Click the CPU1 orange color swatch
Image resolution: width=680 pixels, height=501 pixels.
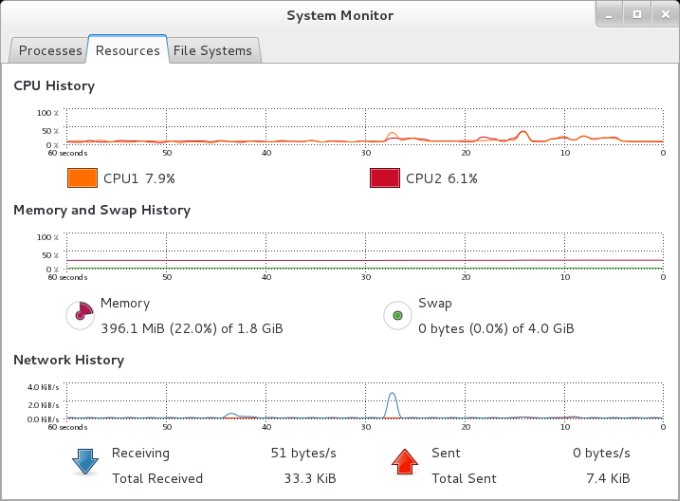pos(81,179)
